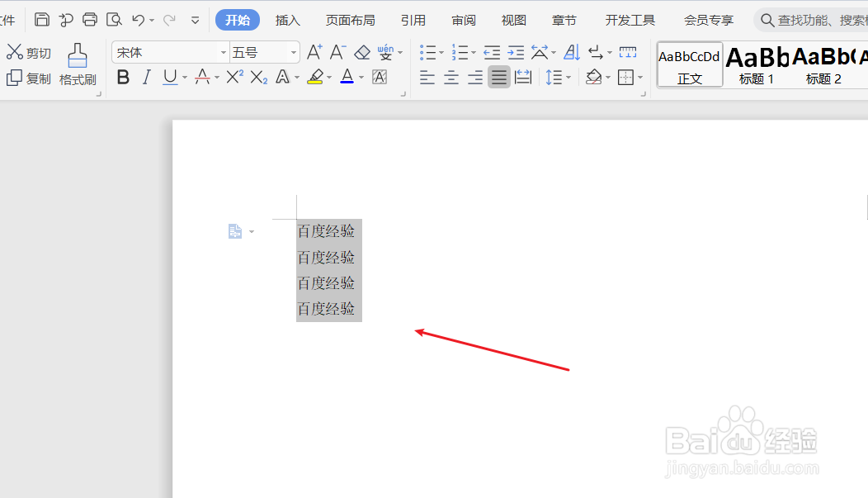Click the Print icon
The height and width of the screenshot is (498, 868).
[90, 20]
